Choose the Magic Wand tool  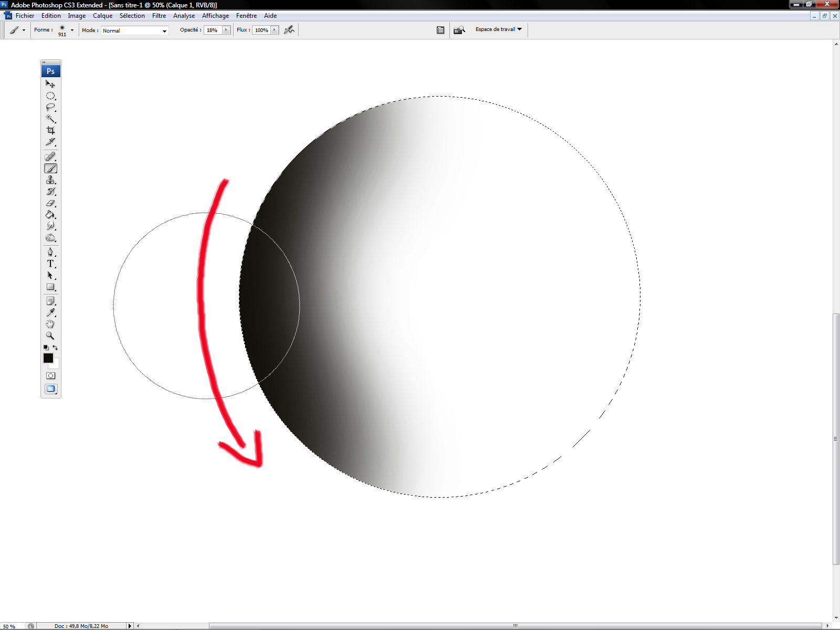50,119
